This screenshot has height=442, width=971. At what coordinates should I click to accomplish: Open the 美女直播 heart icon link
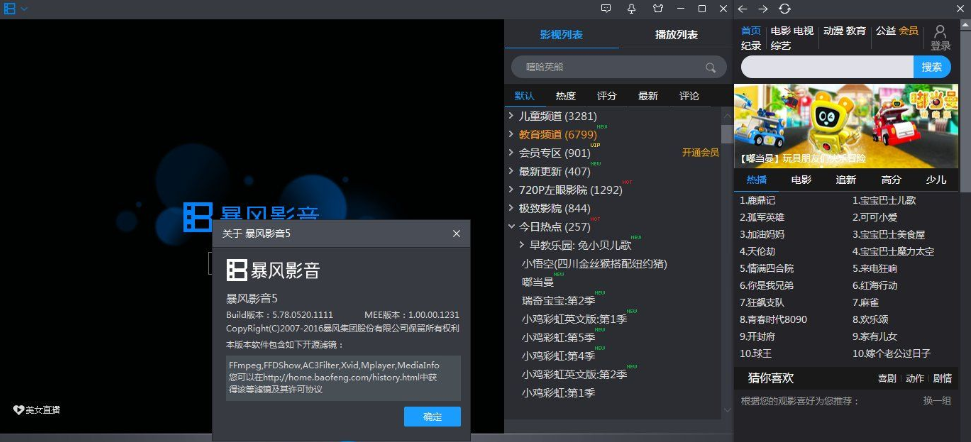point(19,410)
